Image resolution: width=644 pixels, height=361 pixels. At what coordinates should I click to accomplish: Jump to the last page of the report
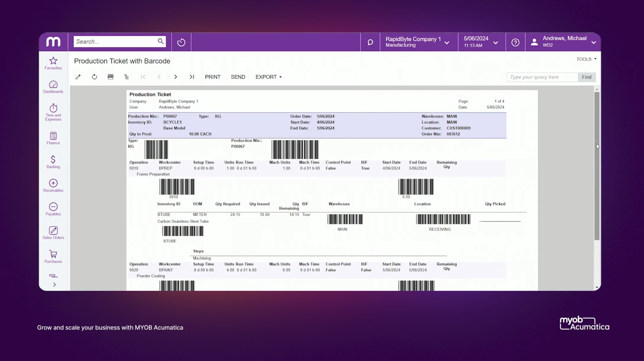192,77
